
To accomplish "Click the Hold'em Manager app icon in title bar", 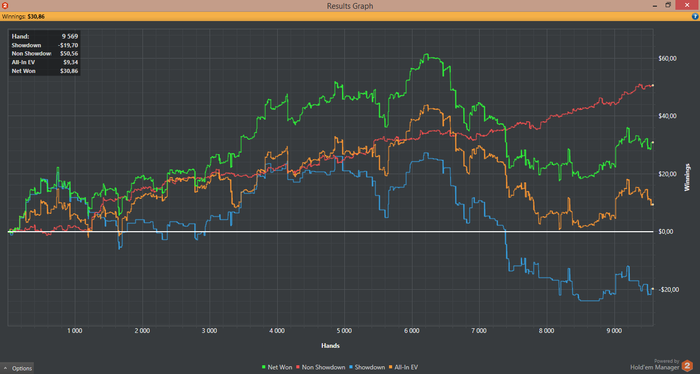I will pos(5,5).
